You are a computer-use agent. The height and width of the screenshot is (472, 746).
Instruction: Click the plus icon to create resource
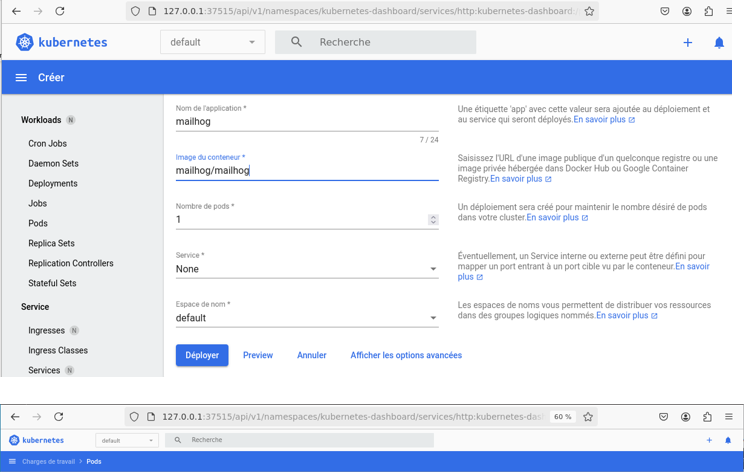click(x=687, y=43)
